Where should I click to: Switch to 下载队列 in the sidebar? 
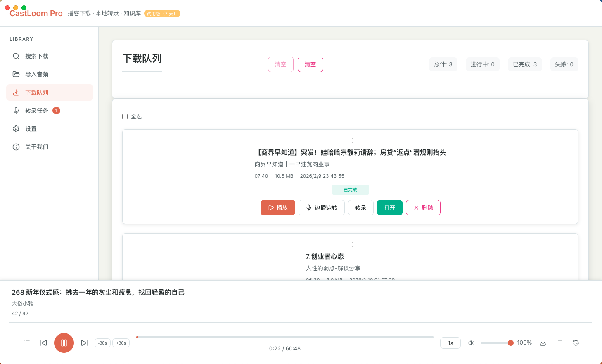click(37, 92)
